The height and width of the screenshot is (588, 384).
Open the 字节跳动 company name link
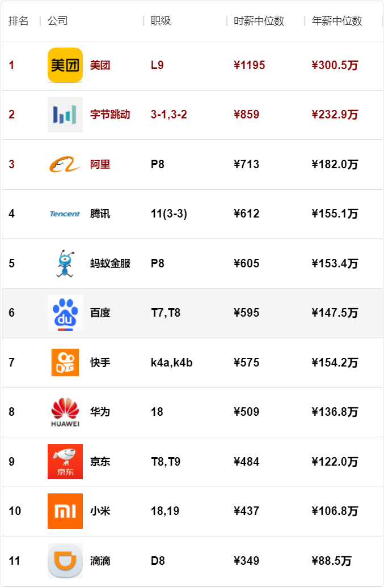(x=110, y=114)
